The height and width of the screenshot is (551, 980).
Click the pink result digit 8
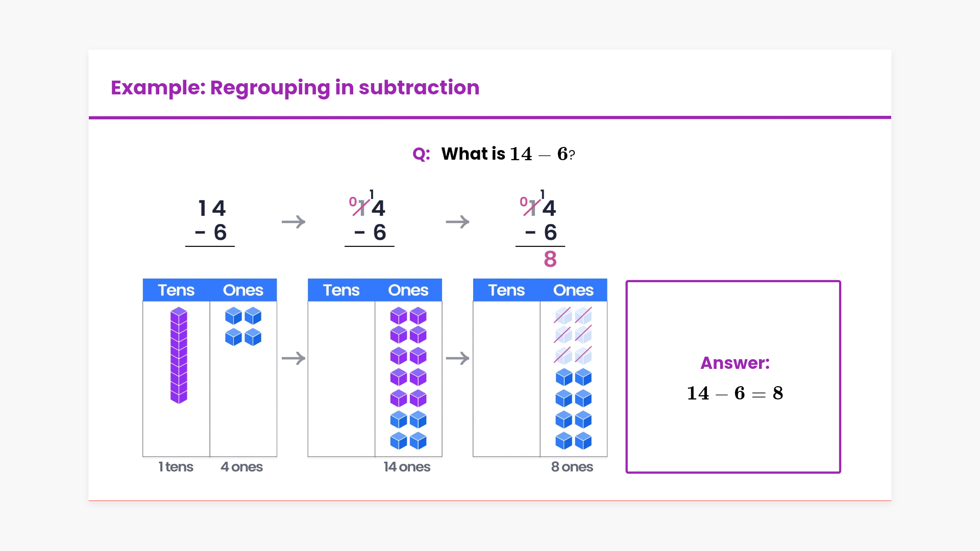pos(550,259)
